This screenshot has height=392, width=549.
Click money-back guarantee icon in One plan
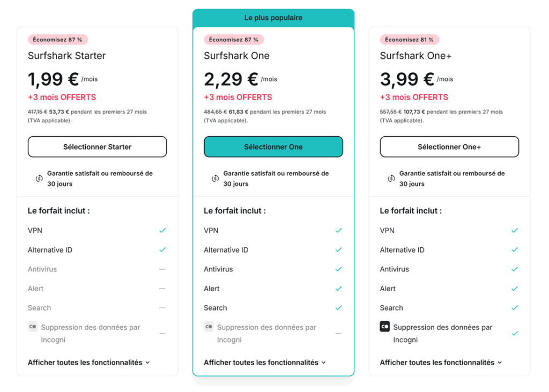click(216, 179)
